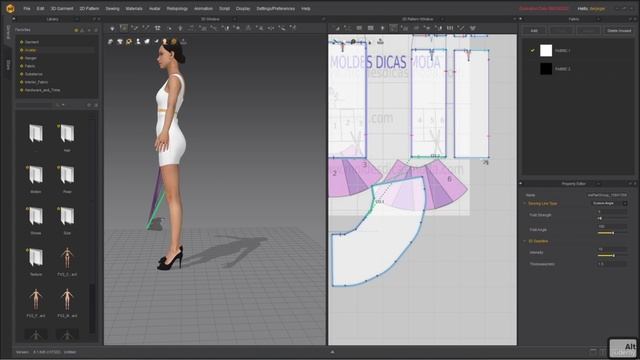
Task: Open the File menu
Action: tap(27, 9)
